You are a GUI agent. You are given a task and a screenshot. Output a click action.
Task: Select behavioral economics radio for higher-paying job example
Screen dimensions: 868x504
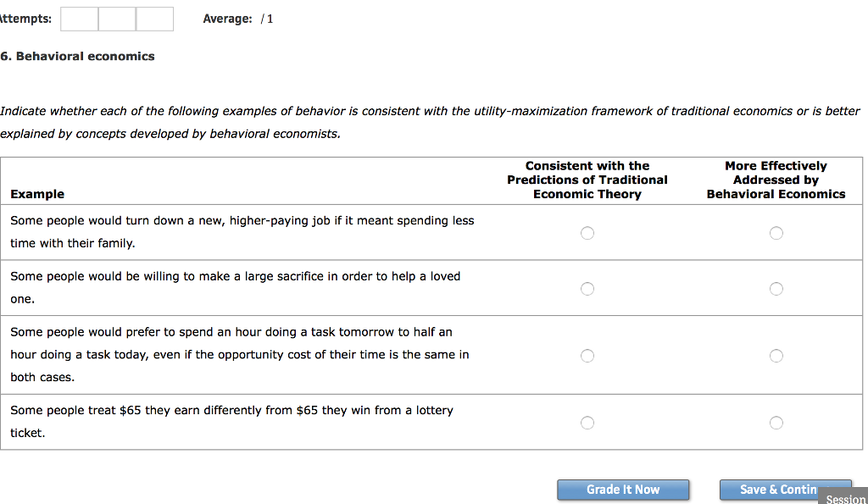pyautogui.click(x=776, y=232)
